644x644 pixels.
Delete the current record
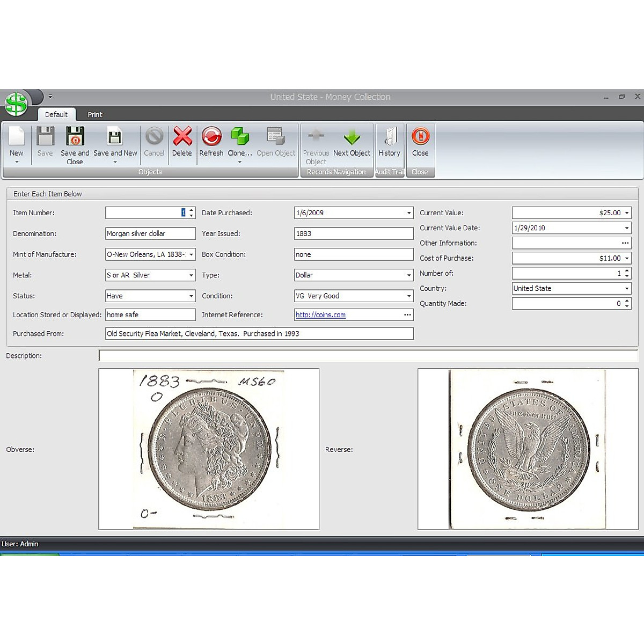[x=182, y=141]
